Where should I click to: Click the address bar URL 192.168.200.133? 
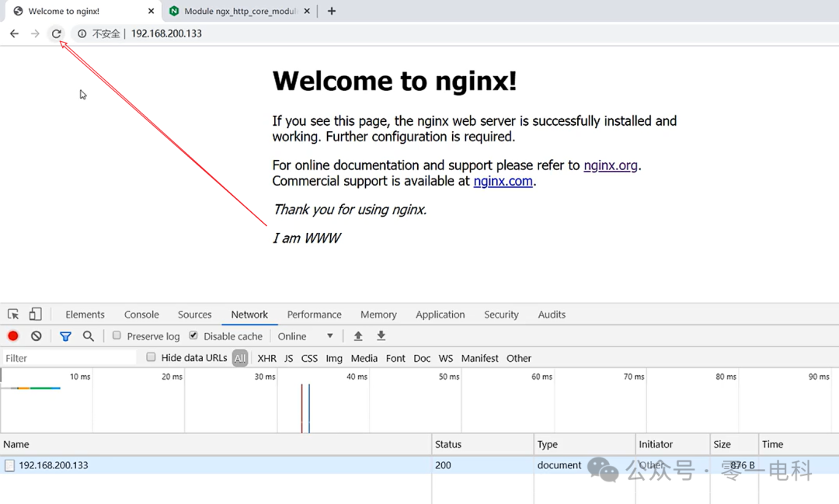pyautogui.click(x=166, y=33)
